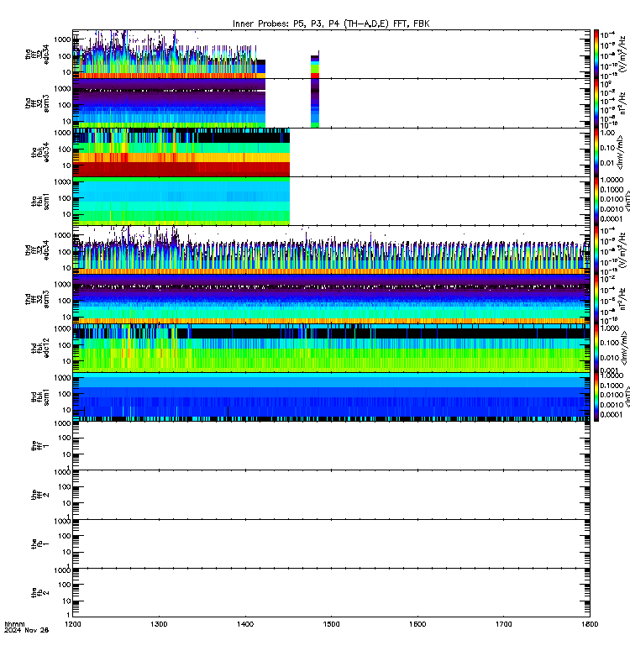Click the 1800 time axis label
Viewport: 630px width, 672px height.
click(590, 624)
